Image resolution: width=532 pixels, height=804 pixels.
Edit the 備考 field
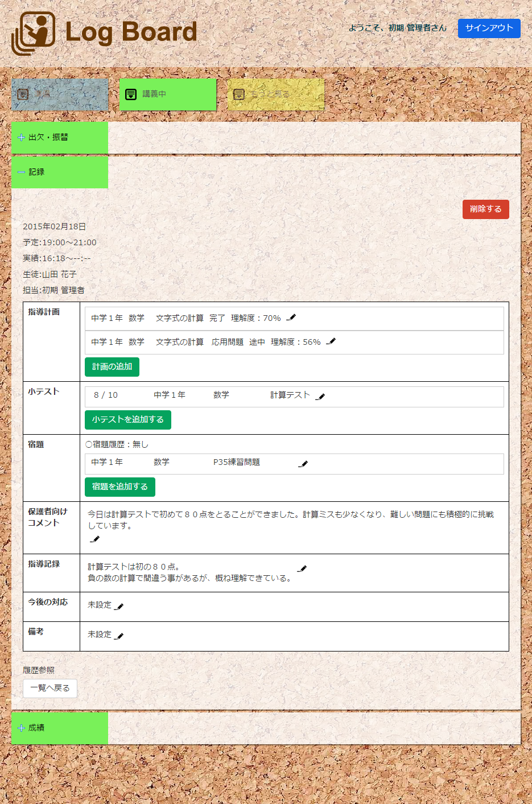[119, 636]
